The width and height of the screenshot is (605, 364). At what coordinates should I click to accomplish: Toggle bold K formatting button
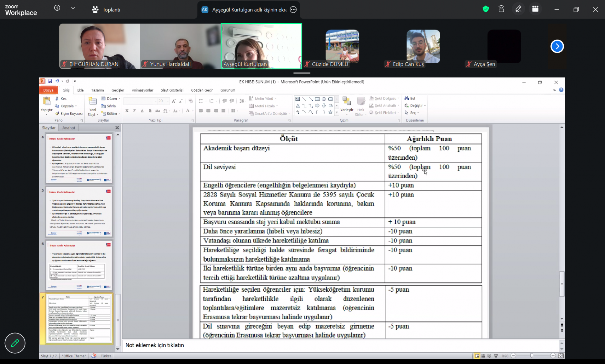(127, 111)
